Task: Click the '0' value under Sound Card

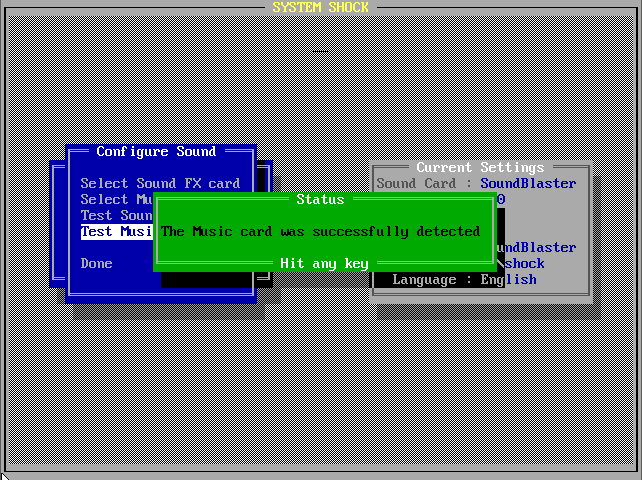Action: (500, 200)
